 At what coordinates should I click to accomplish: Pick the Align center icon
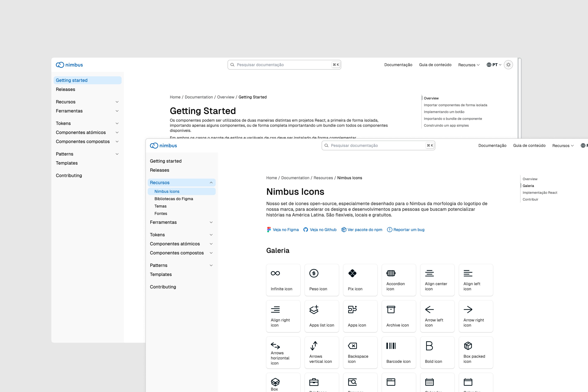coord(437,280)
